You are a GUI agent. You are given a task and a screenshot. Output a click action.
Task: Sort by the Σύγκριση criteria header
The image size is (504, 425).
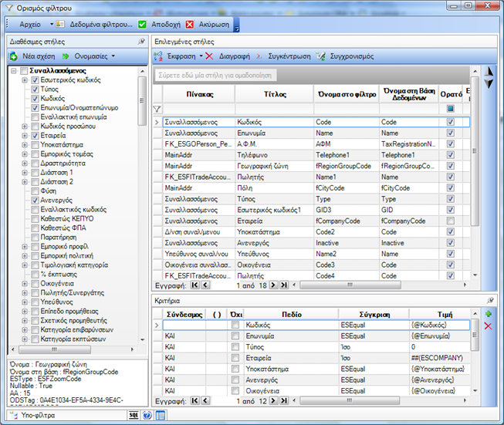point(374,314)
